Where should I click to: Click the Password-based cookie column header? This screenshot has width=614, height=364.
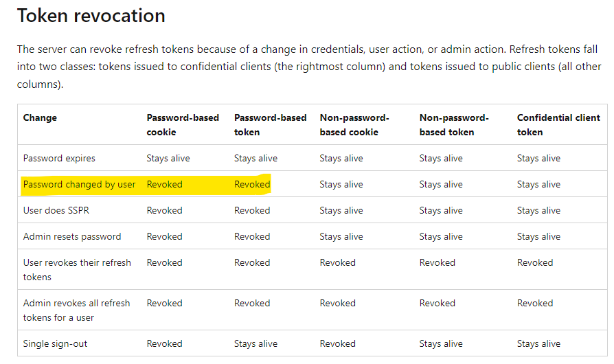point(181,124)
